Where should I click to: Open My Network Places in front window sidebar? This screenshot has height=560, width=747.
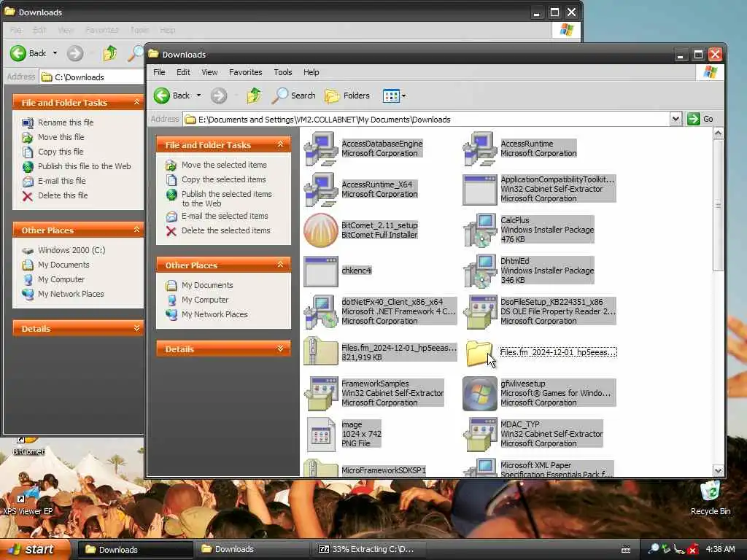[x=214, y=314]
